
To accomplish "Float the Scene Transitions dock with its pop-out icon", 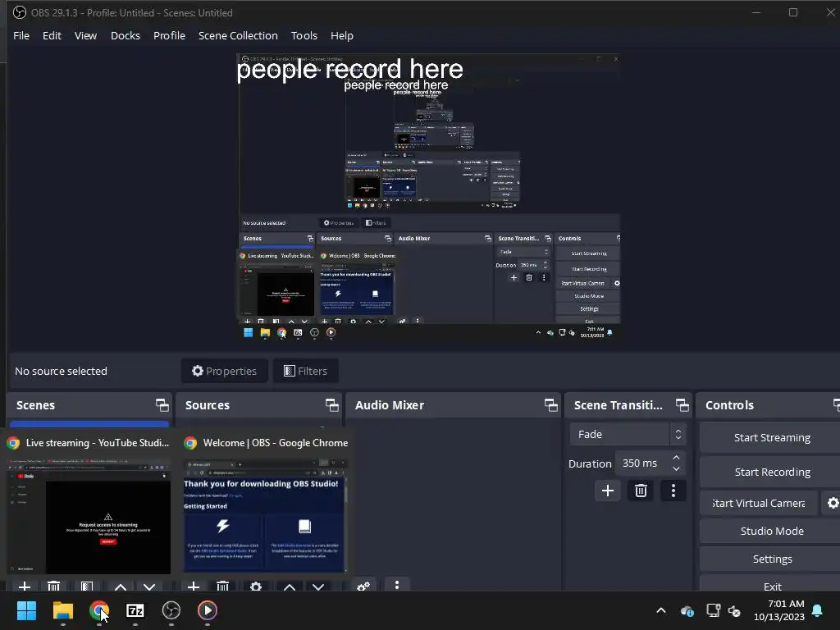I will [x=682, y=405].
